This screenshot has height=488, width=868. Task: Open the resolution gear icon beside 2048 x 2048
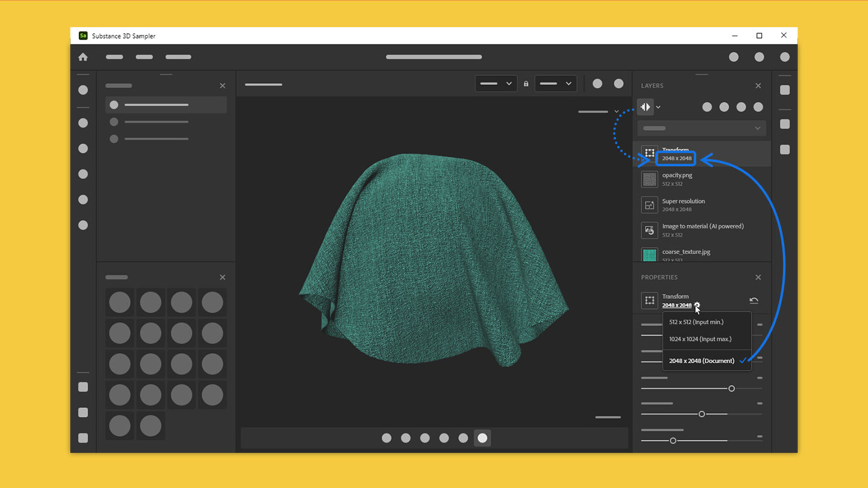[x=697, y=305]
